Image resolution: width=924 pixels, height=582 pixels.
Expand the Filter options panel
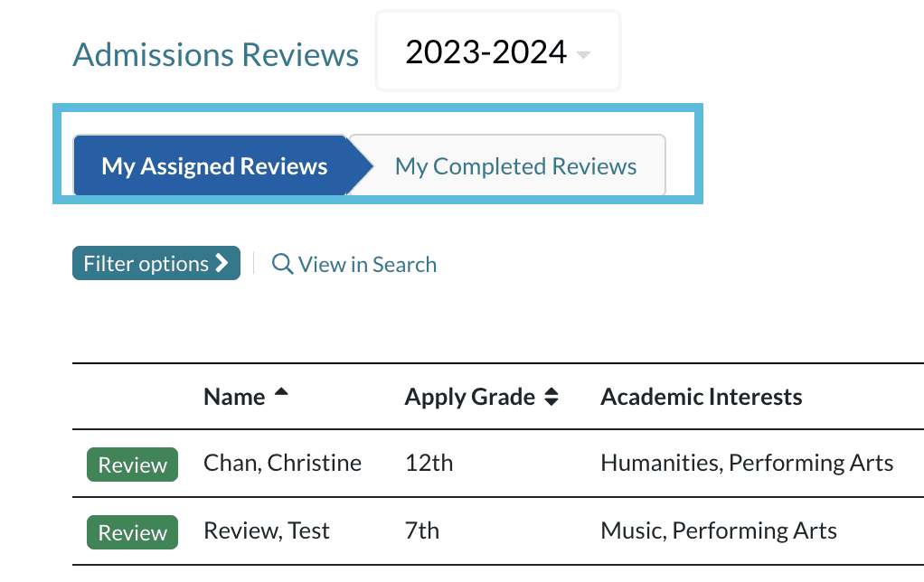[156, 264]
